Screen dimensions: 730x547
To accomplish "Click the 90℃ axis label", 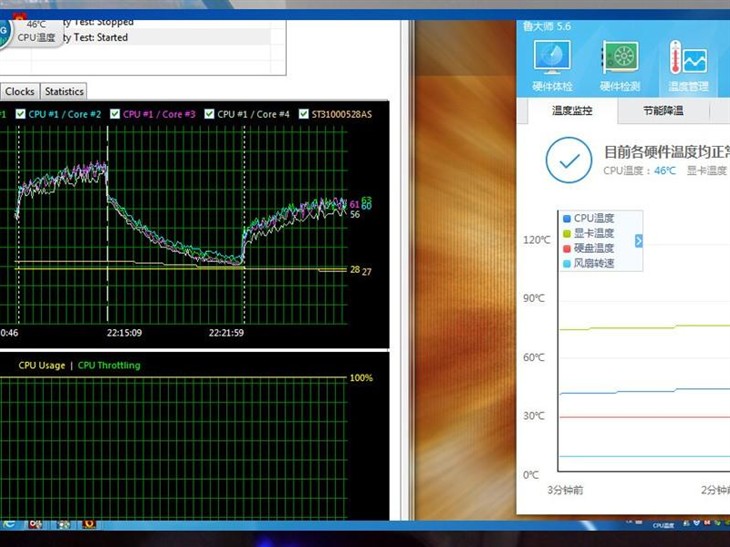I will [x=534, y=298].
